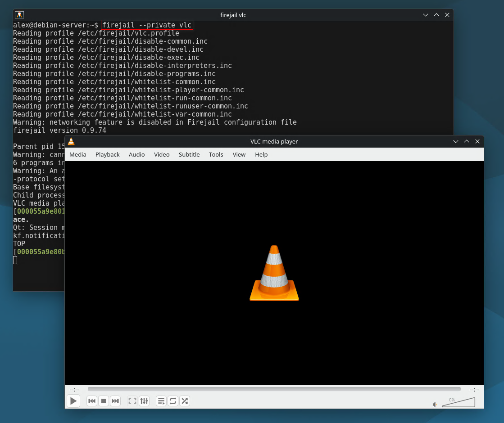This screenshot has width=504, height=423.
Task: Click the disable-devel.inc line in terminal
Action: (x=108, y=49)
